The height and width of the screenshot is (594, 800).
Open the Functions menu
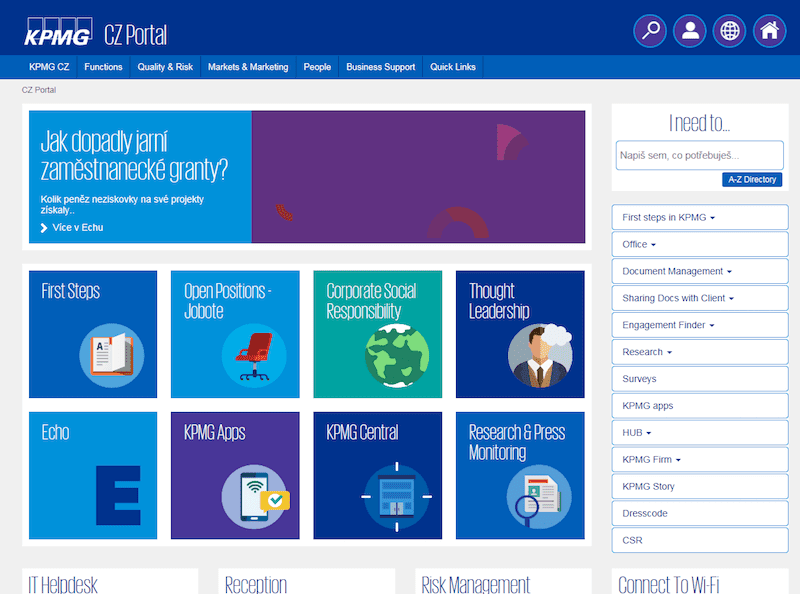(x=103, y=67)
